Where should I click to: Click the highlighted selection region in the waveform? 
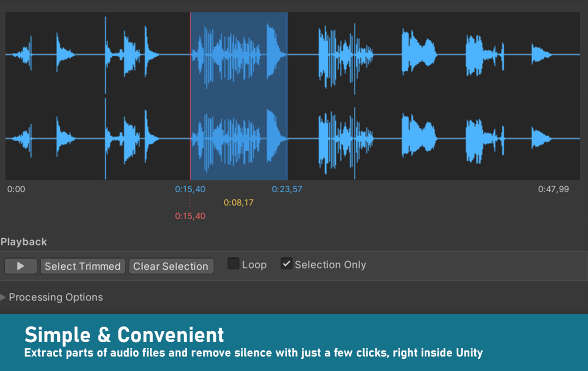coord(239,96)
